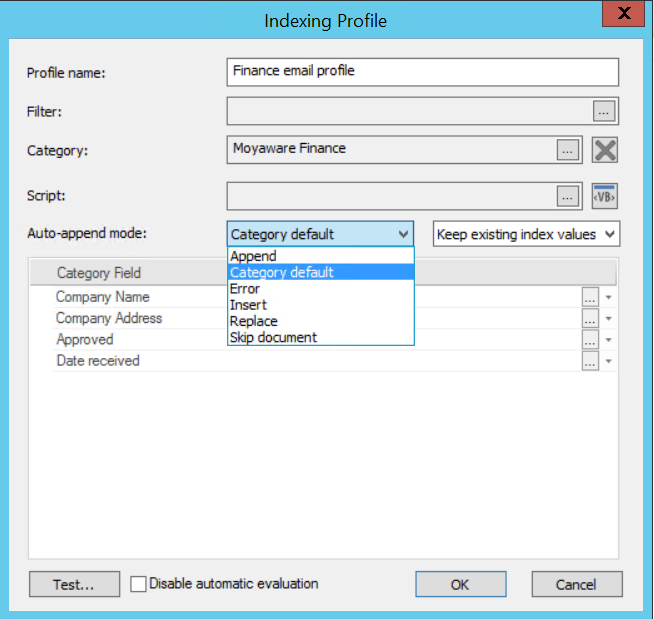Open ellipsis button in Date received row
This screenshot has width=654, height=619.
pos(590,361)
